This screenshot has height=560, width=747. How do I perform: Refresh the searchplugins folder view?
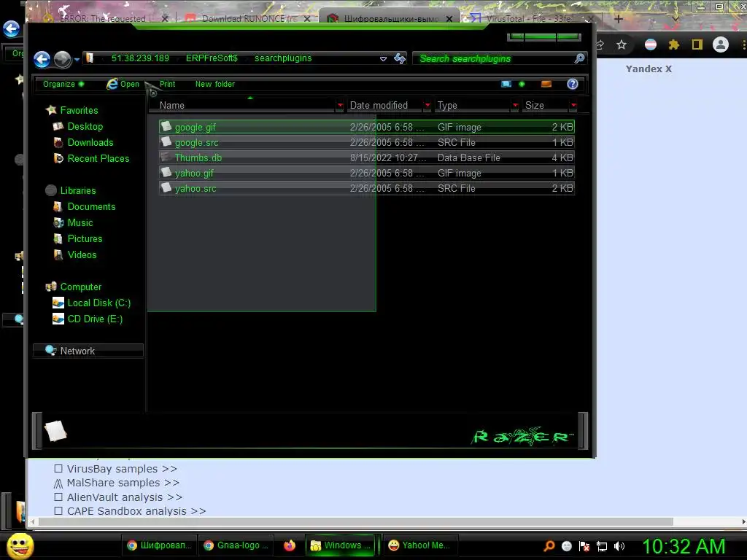[x=400, y=58]
